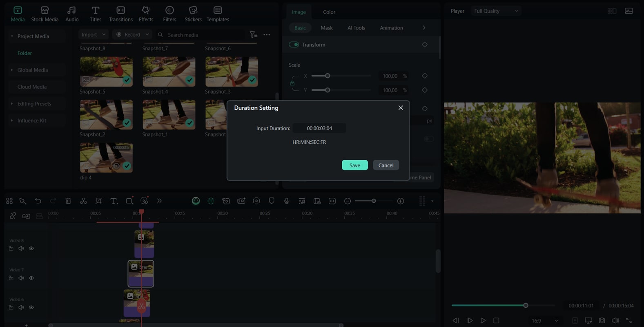Open the Stickers panel
Image resolution: width=644 pixels, height=327 pixels.
tap(193, 14)
